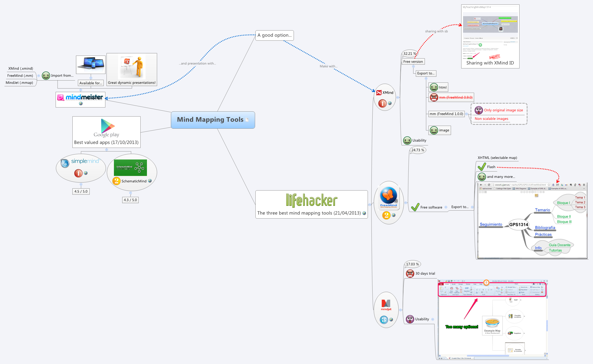Collapse the mindmeister branch
The height and width of the screenshot is (364, 593).
click(81, 90)
